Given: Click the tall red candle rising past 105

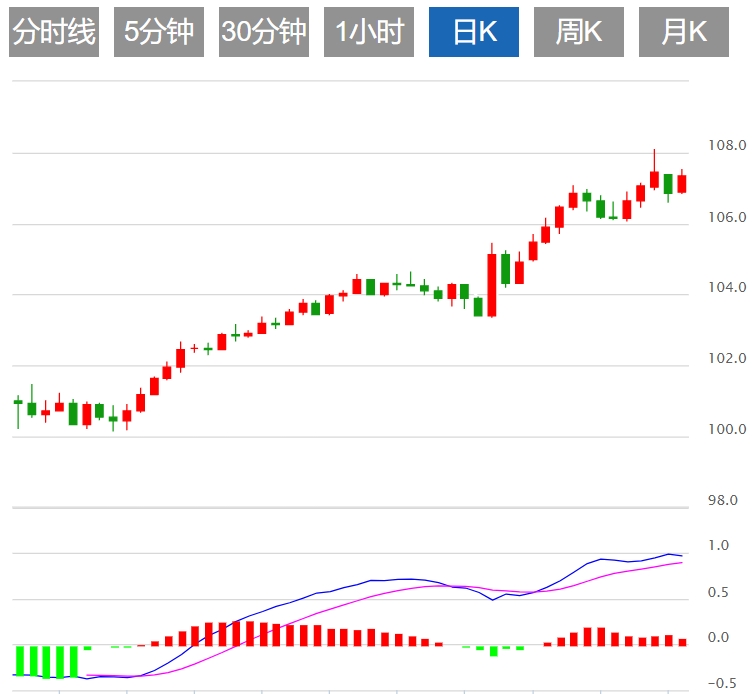Looking at the screenshot, I should 492,284.
